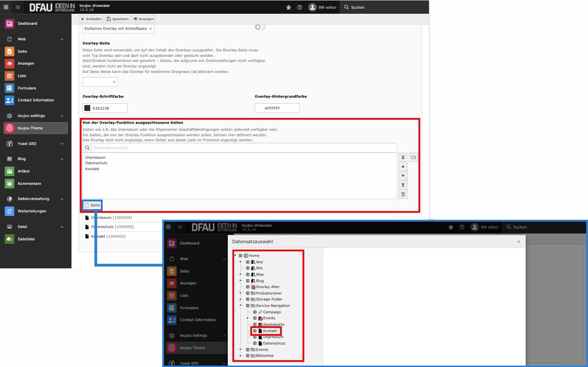Open the 'Einfaches Overlay mit Schließtaste' dropdown

click(x=119, y=29)
